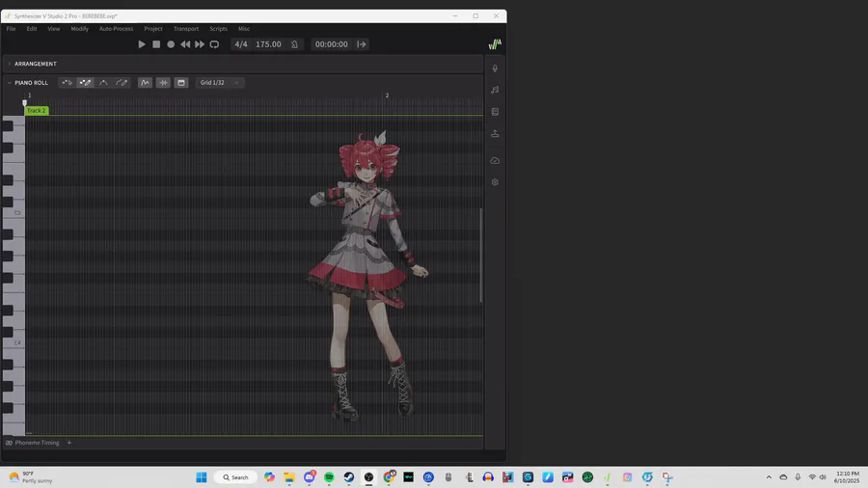Image resolution: width=868 pixels, height=488 pixels.
Task: Click the 00:00:00 playhead time display
Action: pos(331,44)
